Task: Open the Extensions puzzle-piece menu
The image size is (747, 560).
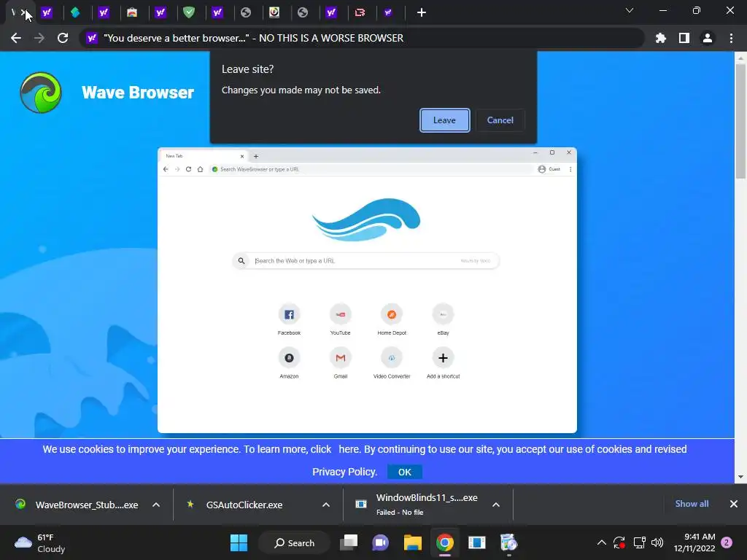Action: pos(661,38)
